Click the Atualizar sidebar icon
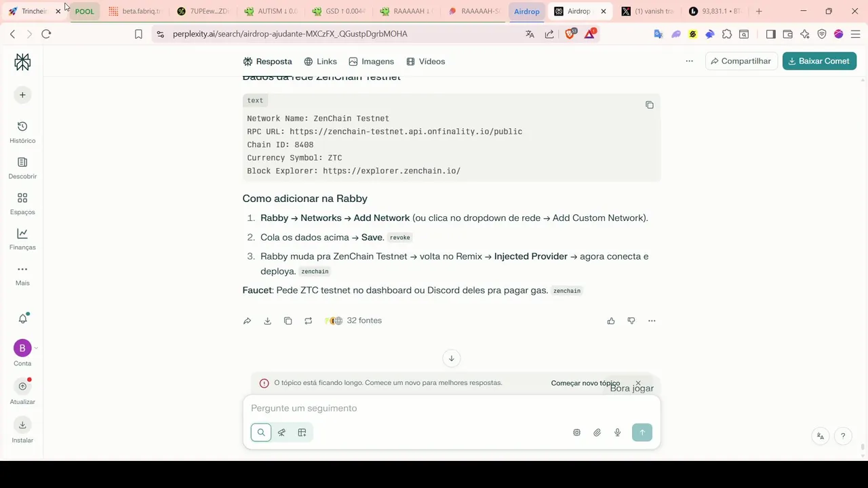The image size is (868, 488). tap(22, 386)
